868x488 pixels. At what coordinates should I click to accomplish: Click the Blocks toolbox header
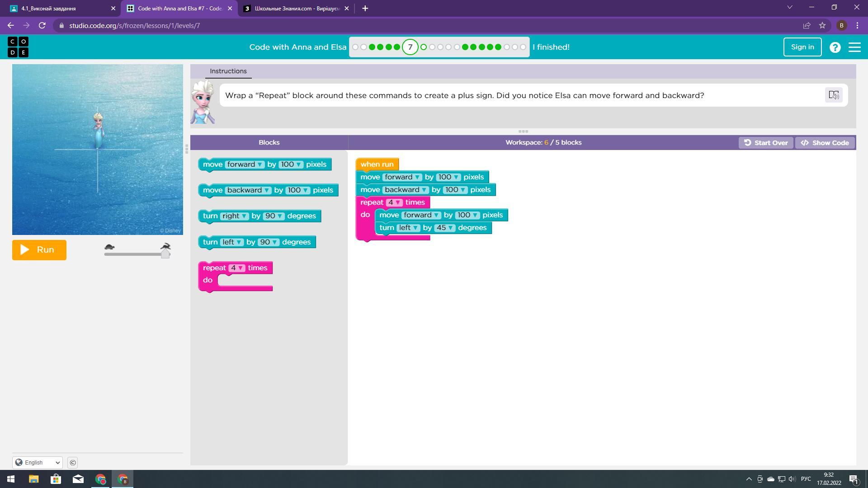[269, 142]
